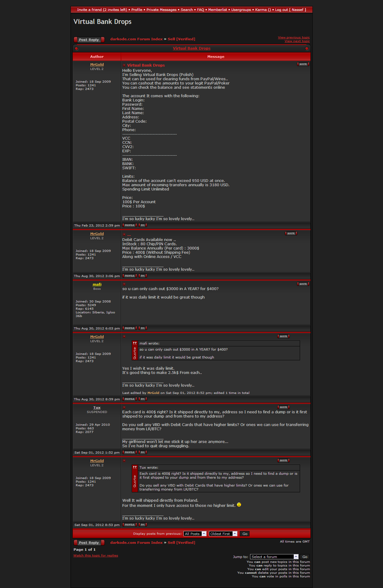
Task: Open the 'Oldest First' sort dropdown
Action: [x=223, y=534]
